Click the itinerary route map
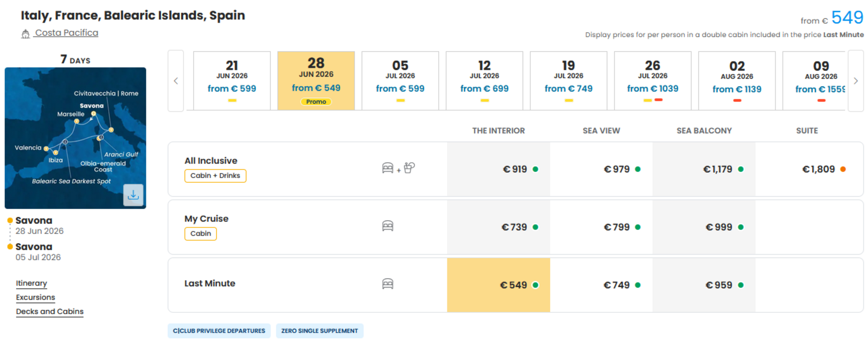The height and width of the screenshot is (343, 868). click(x=75, y=138)
